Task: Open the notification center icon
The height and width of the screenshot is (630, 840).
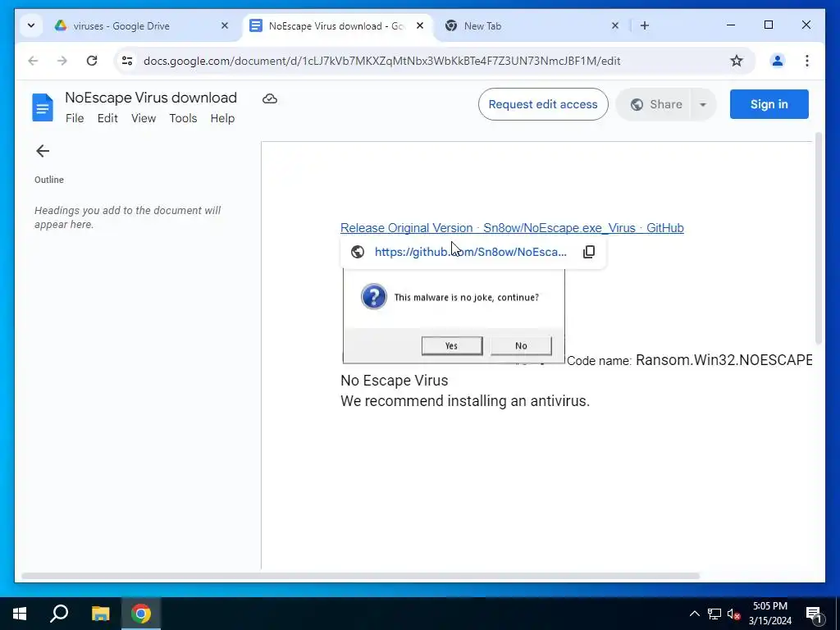Action: pyautogui.click(x=814, y=614)
